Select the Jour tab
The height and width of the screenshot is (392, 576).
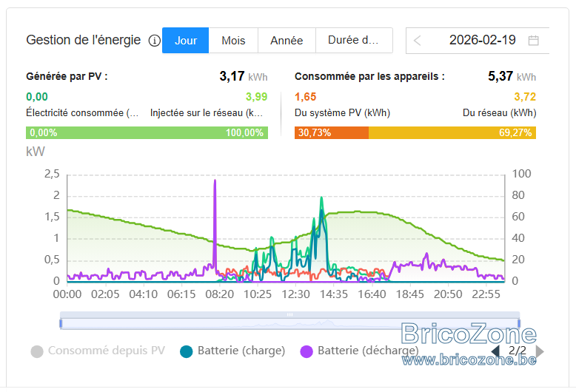coord(186,41)
